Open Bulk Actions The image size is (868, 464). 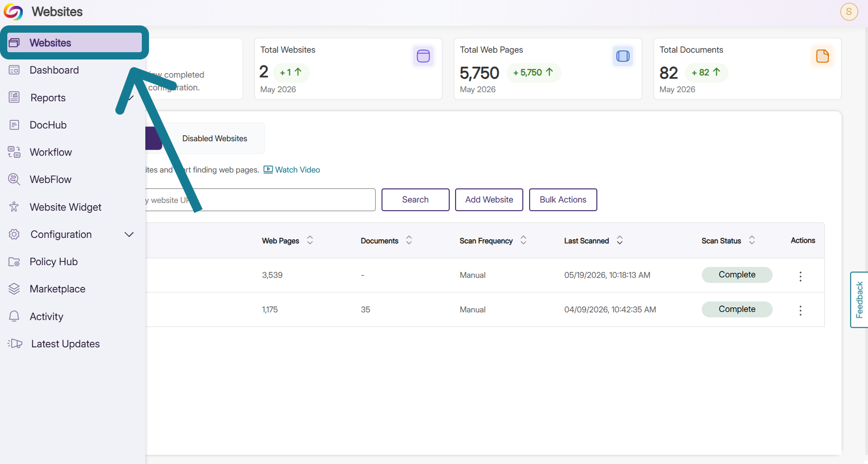pyautogui.click(x=563, y=200)
